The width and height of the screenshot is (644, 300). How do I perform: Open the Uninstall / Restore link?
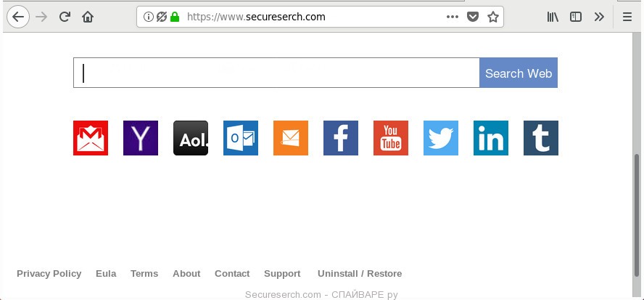360,274
